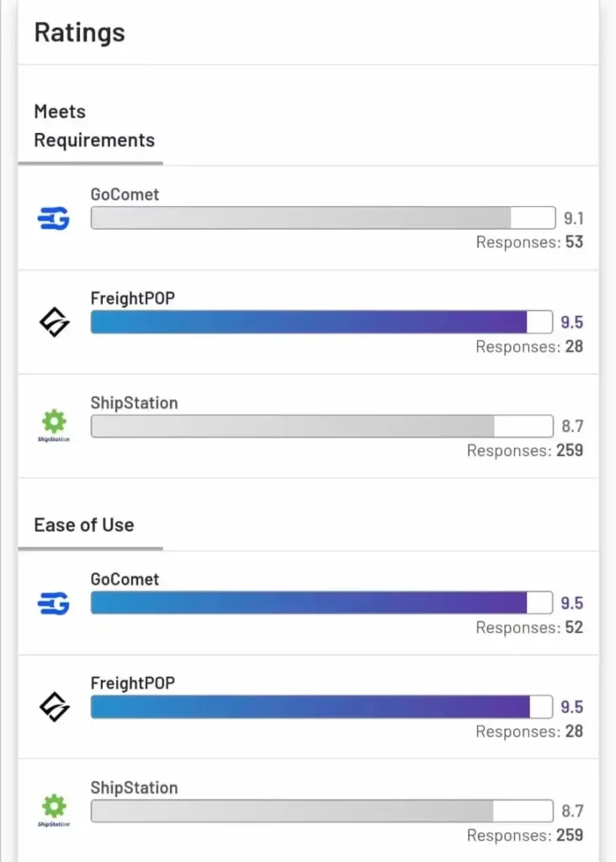
Task: Open ShipStation name link in Meets Requirements
Action: [x=134, y=402]
